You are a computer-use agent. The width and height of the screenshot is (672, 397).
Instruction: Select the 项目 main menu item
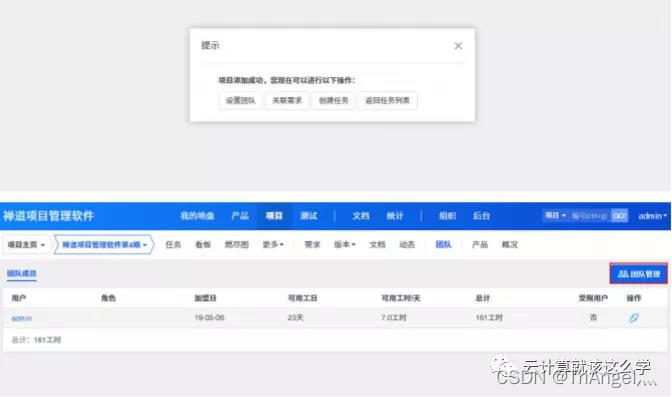pos(274,216)
